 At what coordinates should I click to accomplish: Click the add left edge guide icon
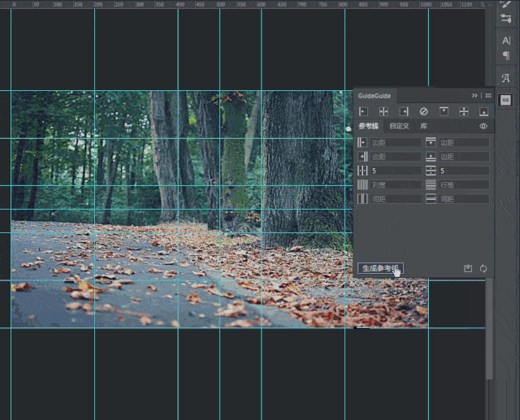363,111
